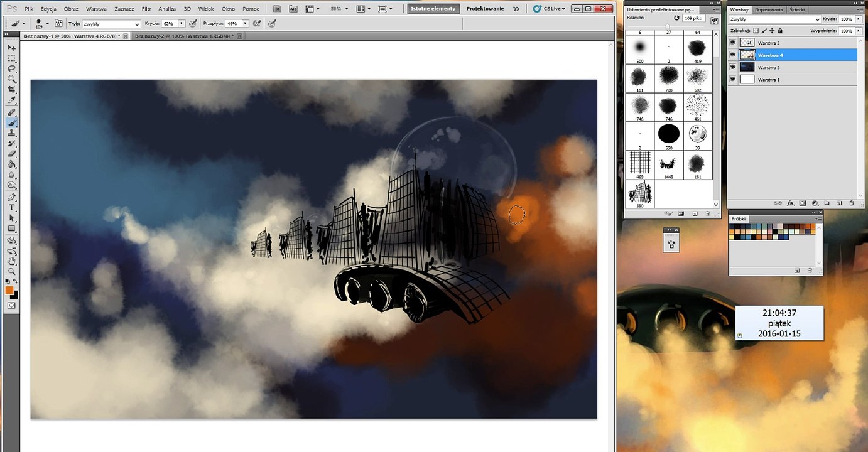
Task: Toggle lock all for layer
Action: 780,30
